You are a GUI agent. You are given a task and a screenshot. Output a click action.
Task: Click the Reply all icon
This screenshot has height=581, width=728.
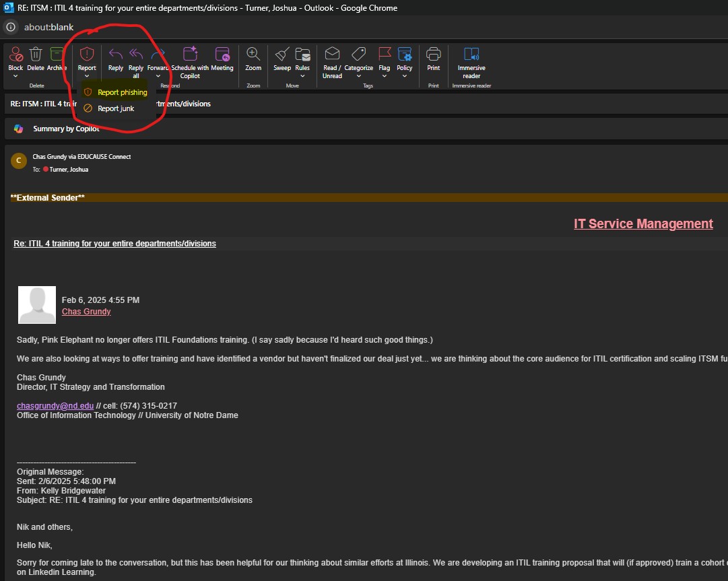(x=136, y=55)
